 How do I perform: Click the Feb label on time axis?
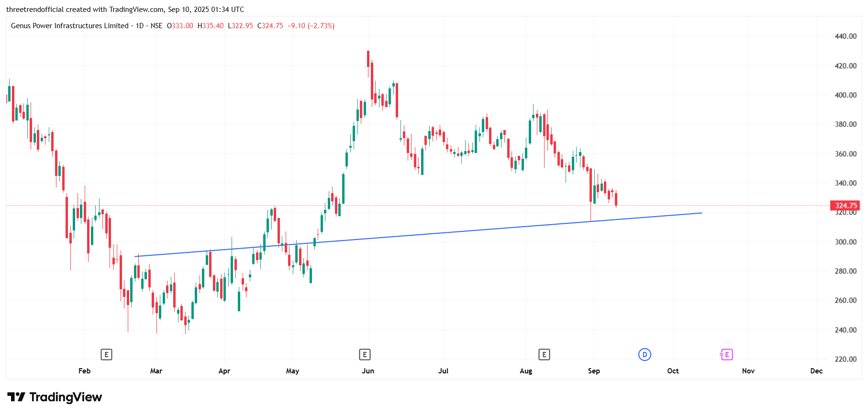(x=85, y=371)
